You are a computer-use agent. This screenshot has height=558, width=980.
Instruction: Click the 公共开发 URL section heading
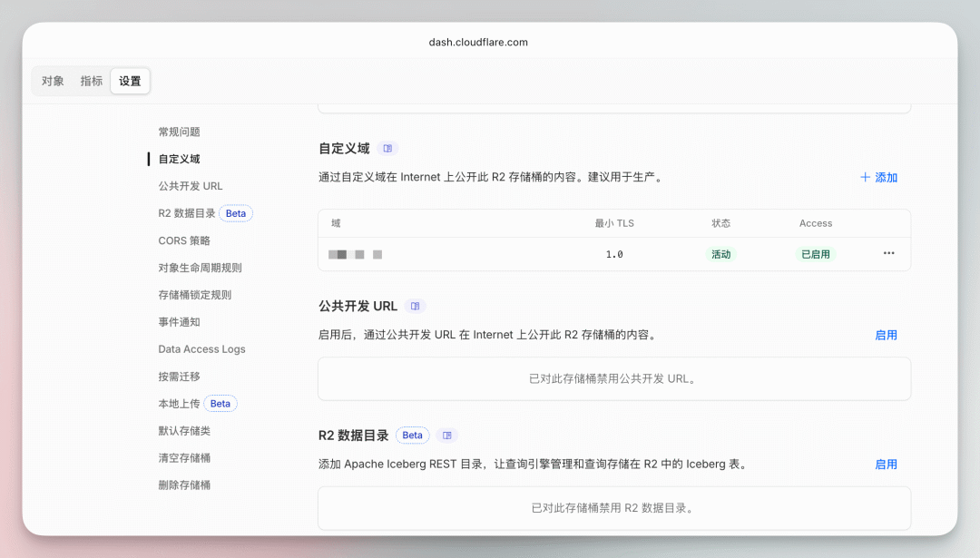[x=358, y=306]
